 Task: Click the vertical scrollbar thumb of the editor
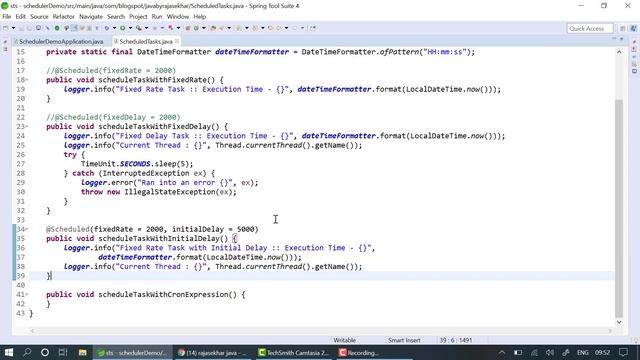pos(619,208)
